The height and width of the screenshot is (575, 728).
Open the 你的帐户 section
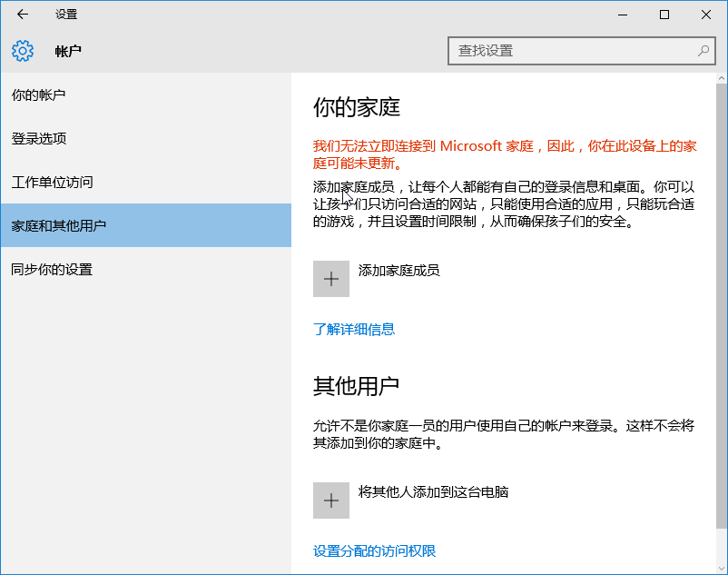[x=38, y=94]
